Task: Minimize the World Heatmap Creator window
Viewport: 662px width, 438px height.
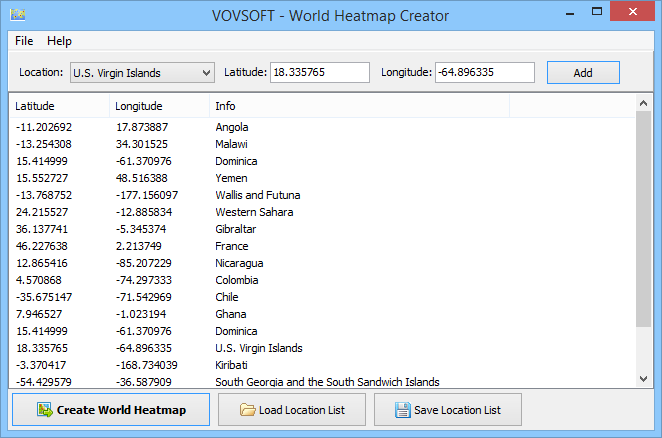Action: [570, 13]
